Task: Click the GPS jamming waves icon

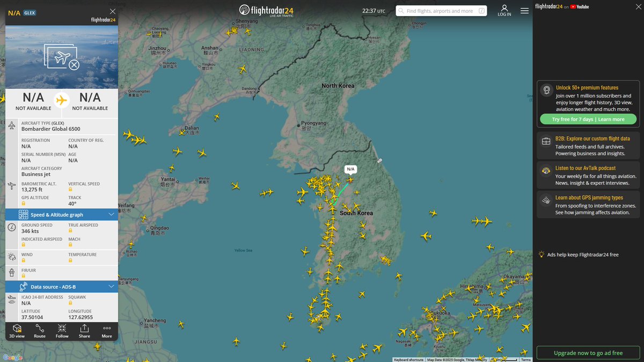Action: click(546, 201)
